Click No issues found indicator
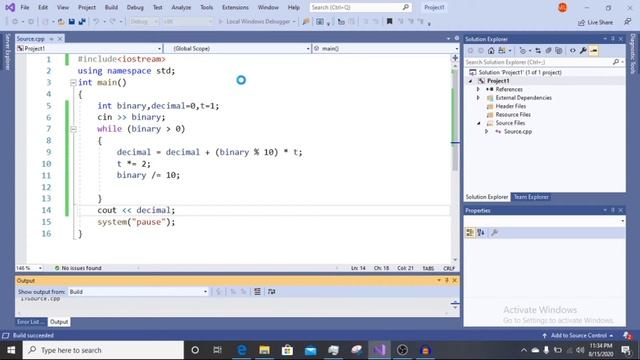Viewport: 640px width, 360px height. click(78, 268)
